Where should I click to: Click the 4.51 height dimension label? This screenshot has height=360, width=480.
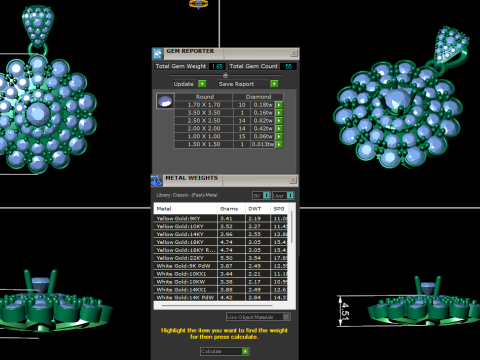345,311
